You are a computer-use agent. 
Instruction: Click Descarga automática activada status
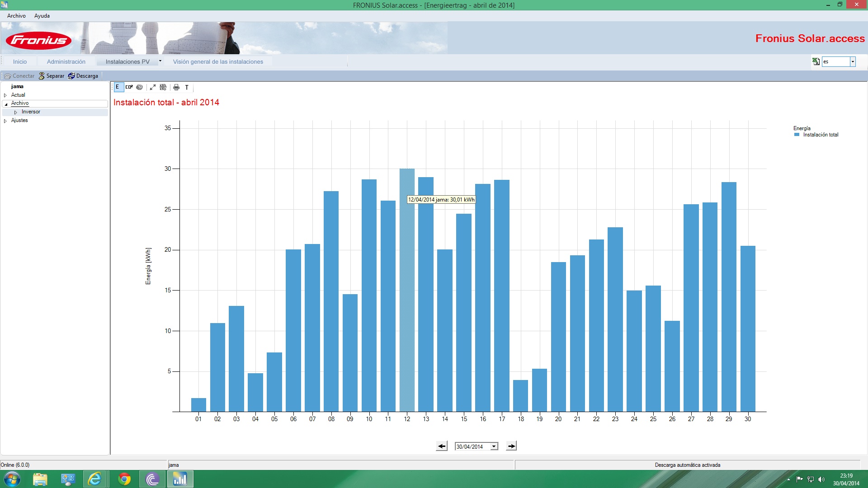pos(687,465)
